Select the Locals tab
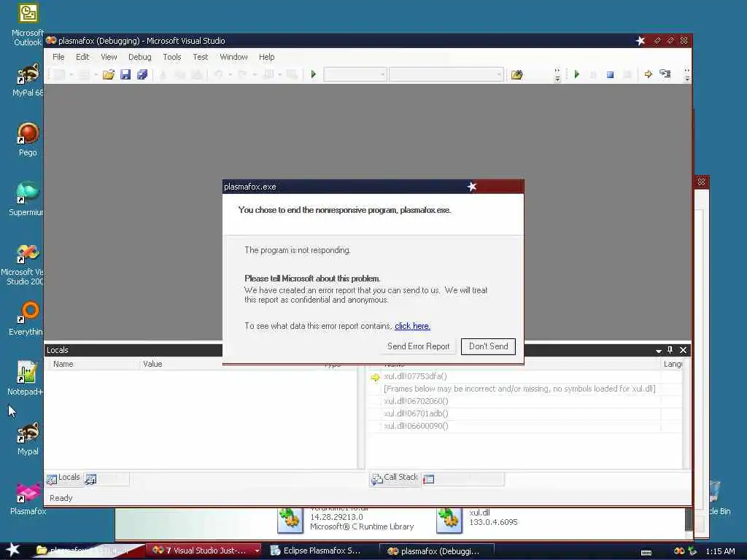Image resolution: width=747 pixels, height=560 pixels. pyautogui.click(x=63, y=478)
